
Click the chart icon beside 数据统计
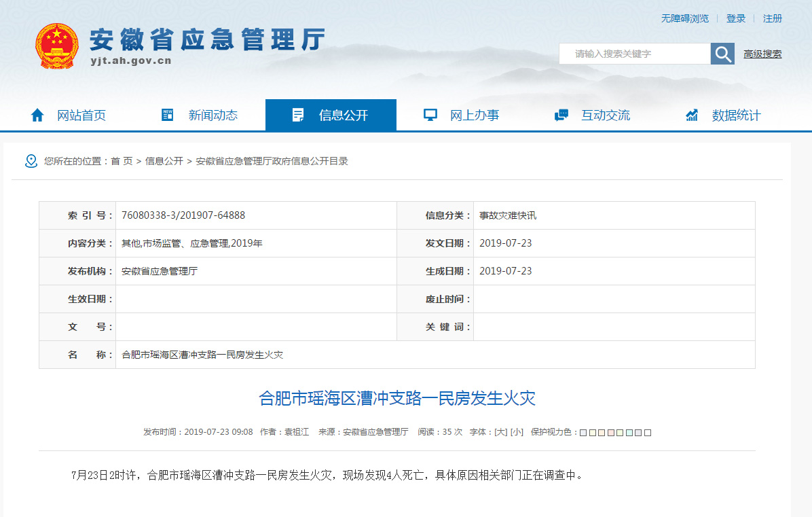point(692,115)
